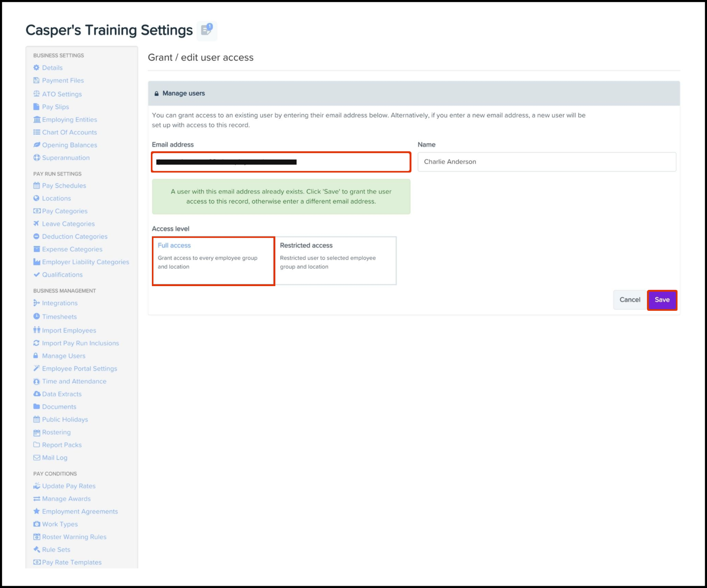Choose the Restricted access level option

(x=335, y=261)
